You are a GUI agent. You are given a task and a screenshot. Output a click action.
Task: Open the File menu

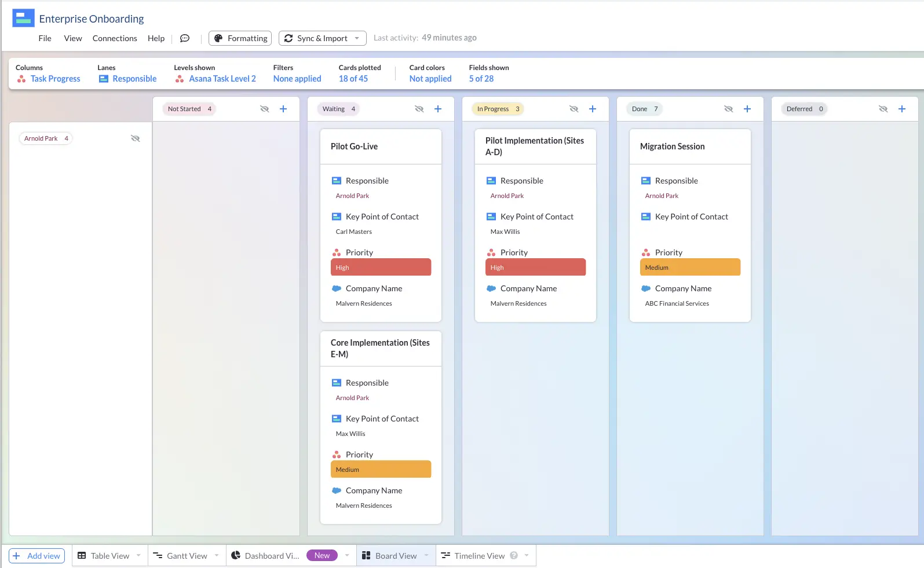[x=45, y=38]
